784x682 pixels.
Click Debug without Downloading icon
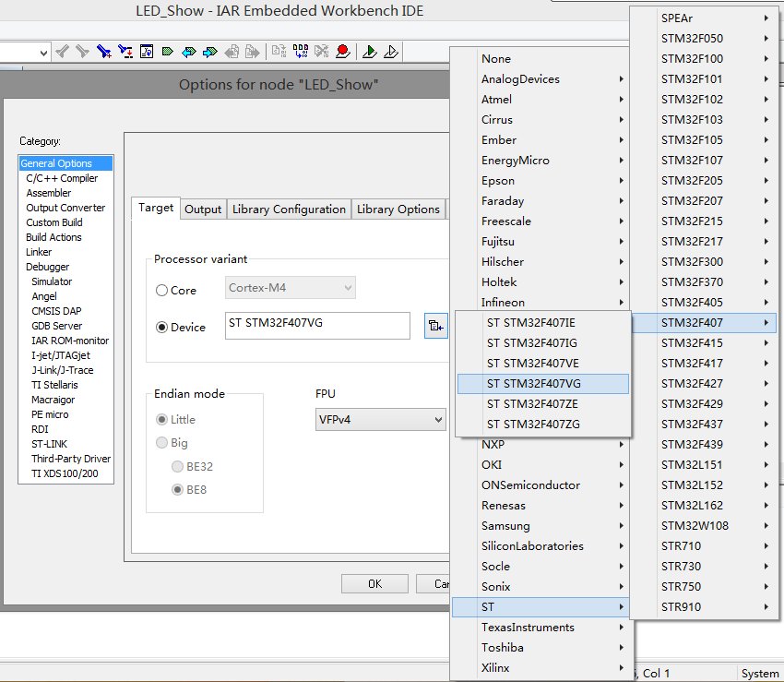point(391,51)
